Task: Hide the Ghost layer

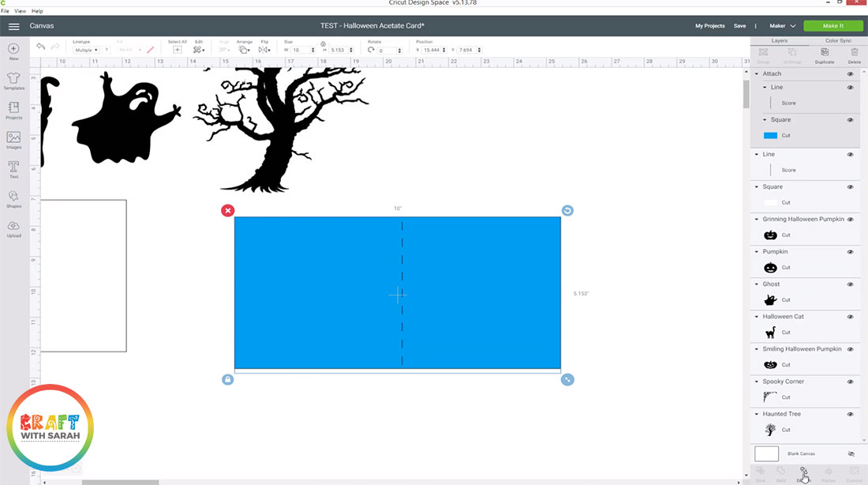Action: (x=851, y=284)
